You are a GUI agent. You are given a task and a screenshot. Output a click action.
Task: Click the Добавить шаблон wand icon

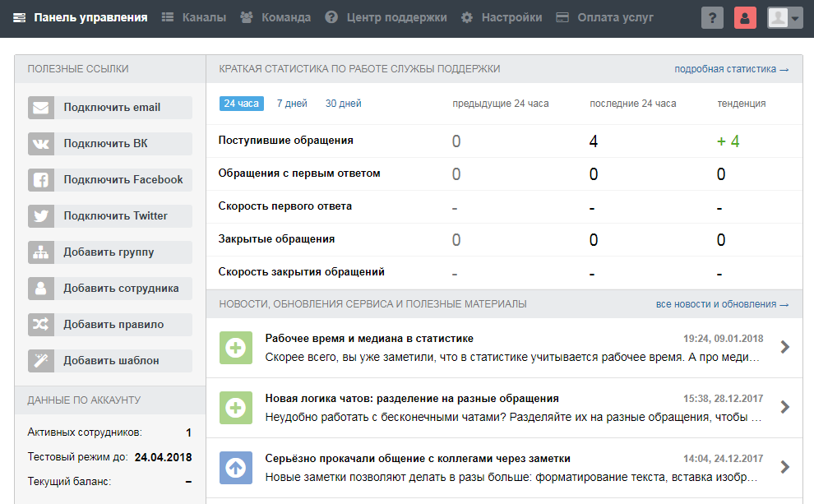pyautogui.click(x=39, y=360)
